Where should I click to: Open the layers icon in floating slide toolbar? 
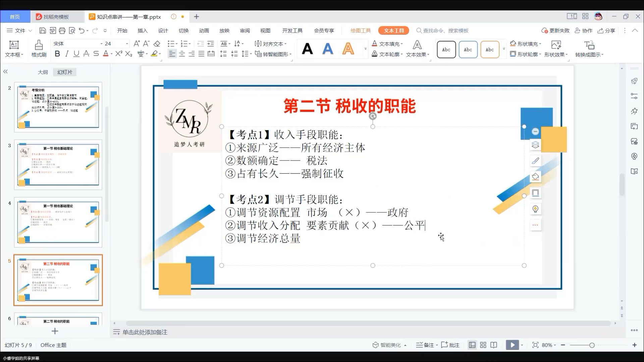coord(535,144)
